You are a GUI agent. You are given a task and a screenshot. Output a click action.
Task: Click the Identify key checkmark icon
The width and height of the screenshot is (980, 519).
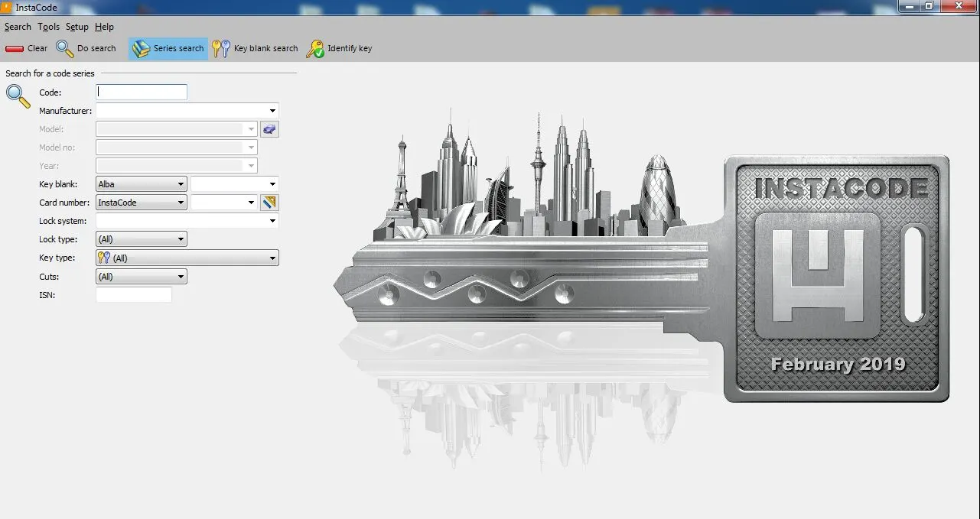315,49
